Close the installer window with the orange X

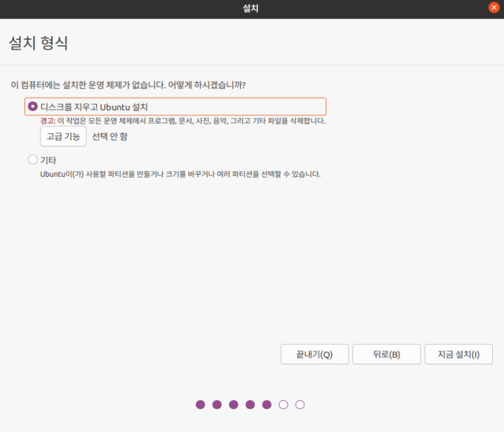(x=494, y=7)
